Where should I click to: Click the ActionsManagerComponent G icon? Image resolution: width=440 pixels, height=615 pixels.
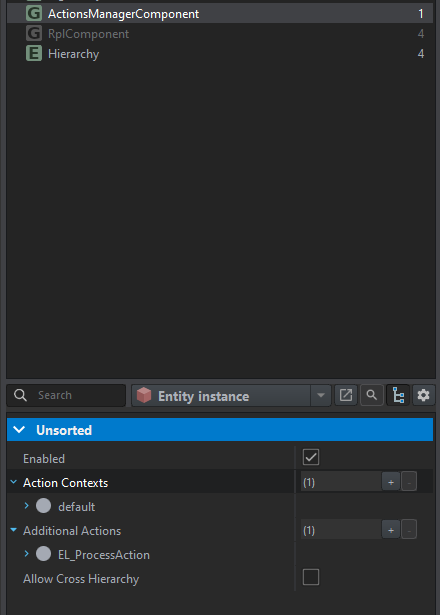(x=34, y=13)
